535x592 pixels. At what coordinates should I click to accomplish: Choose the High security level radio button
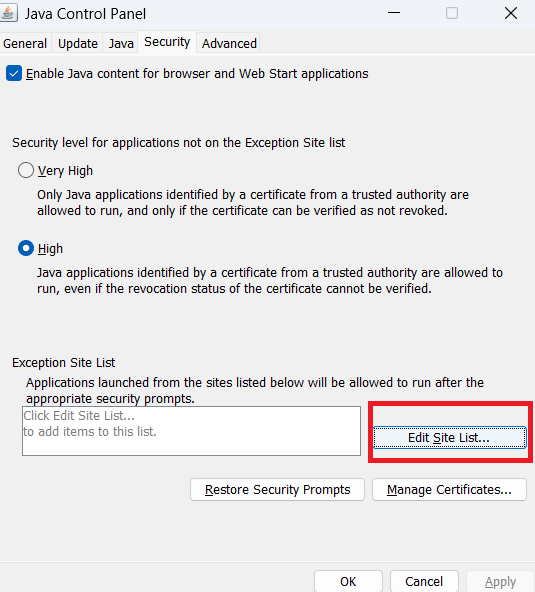click(26, 248)
